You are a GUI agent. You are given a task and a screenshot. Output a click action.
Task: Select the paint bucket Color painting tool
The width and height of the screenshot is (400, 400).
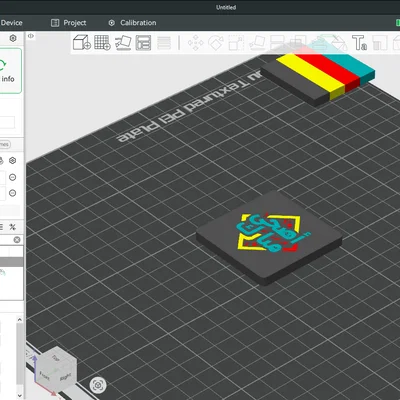click(x=339, y=43)
